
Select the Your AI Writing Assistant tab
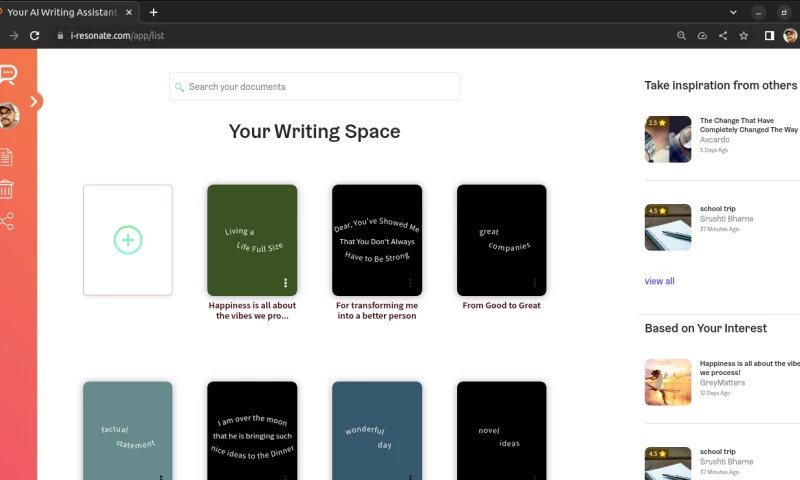point(61,12)
